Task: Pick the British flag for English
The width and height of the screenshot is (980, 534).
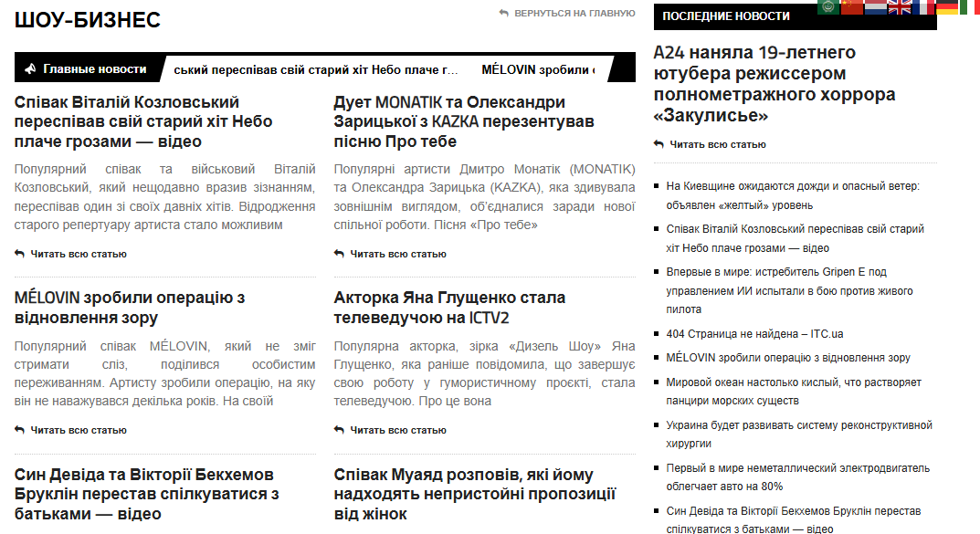Action: [900, 7]
